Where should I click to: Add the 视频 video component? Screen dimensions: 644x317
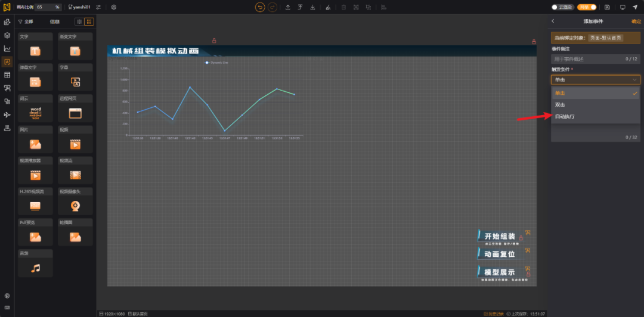(x=75, y=139)
